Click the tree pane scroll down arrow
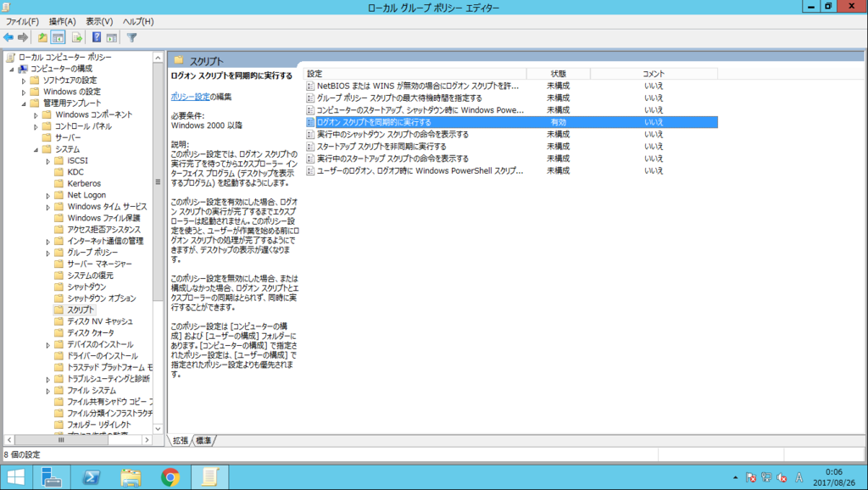Screen dimensions: 868x490 [x=158, y=429]
